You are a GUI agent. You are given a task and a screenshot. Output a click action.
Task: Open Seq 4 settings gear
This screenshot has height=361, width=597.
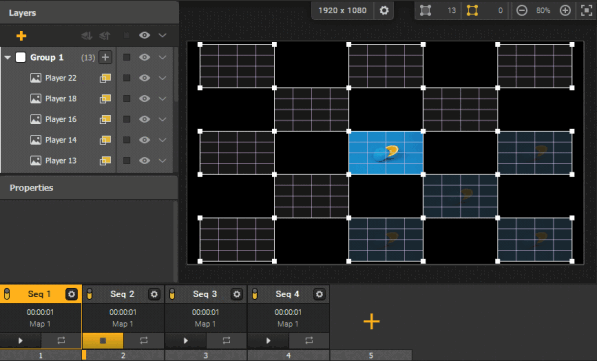(319, 294)
